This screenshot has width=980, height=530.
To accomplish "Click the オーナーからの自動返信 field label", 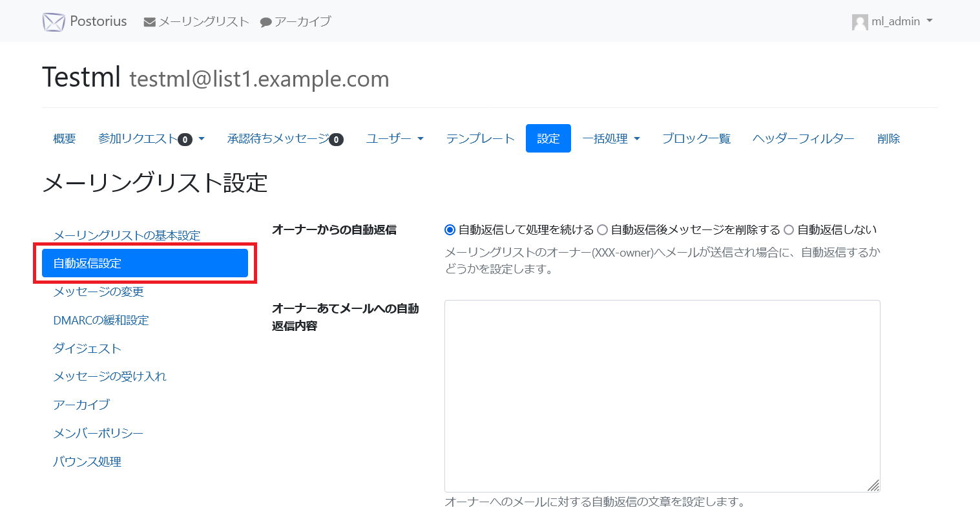I will [334, 229].
